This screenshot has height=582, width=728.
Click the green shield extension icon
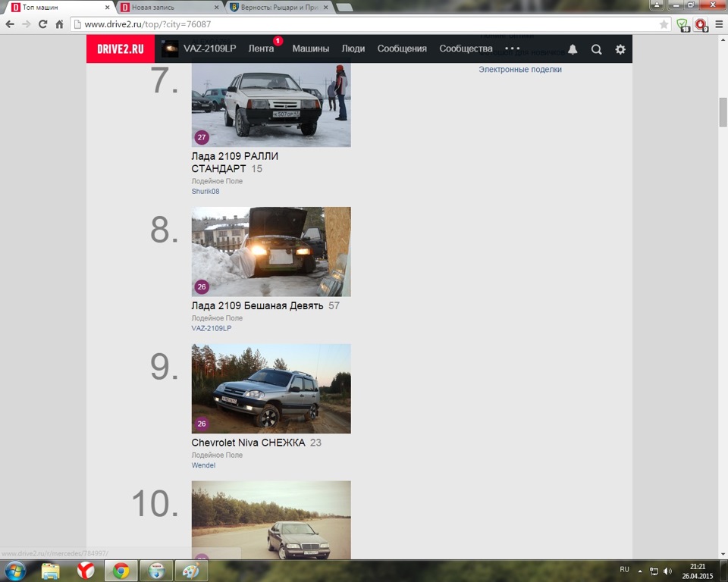[682, 24]
